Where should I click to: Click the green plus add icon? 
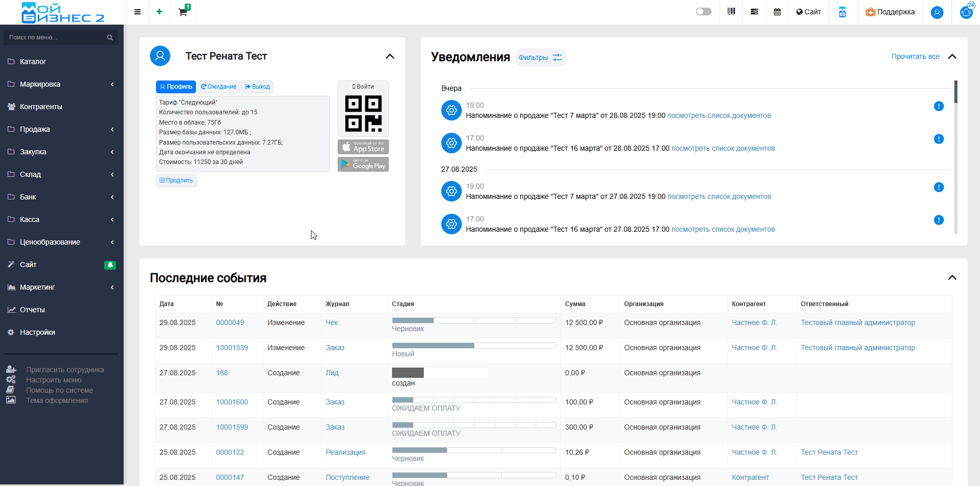click(x=160, y=12)
